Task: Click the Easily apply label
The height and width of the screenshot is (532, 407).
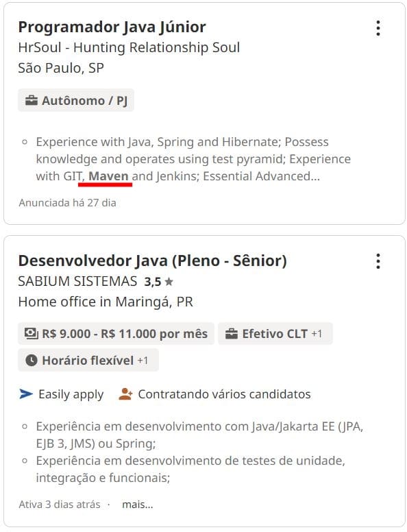Action: (x=71, y=394)
